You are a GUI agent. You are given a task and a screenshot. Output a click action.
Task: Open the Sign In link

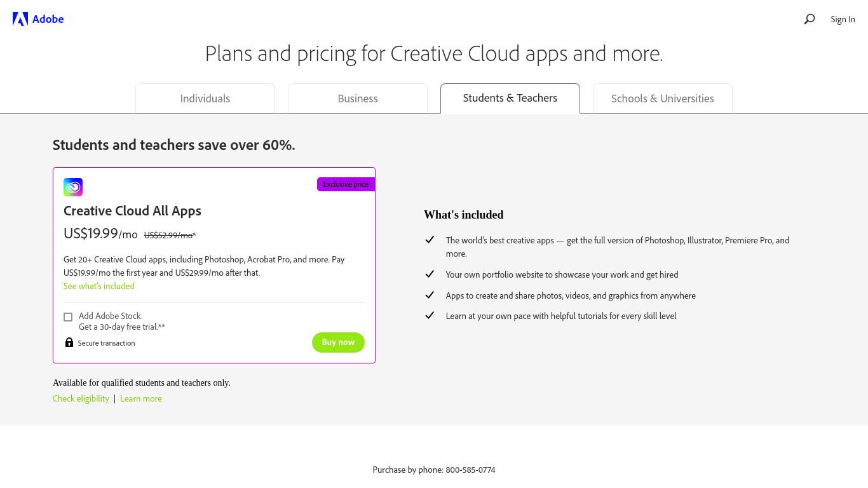tap(843, 19)
